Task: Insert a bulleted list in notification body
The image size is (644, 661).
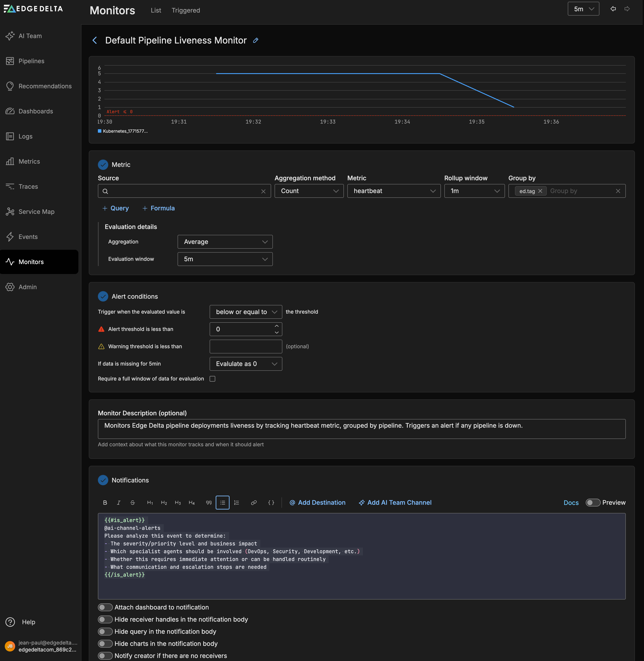Action: point(223,502)
